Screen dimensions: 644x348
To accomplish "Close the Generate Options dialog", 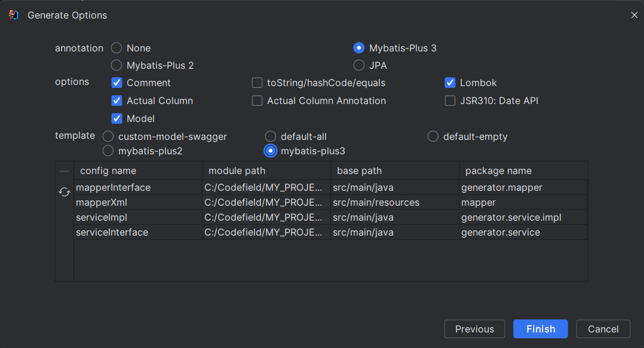I will click(634, 15).
